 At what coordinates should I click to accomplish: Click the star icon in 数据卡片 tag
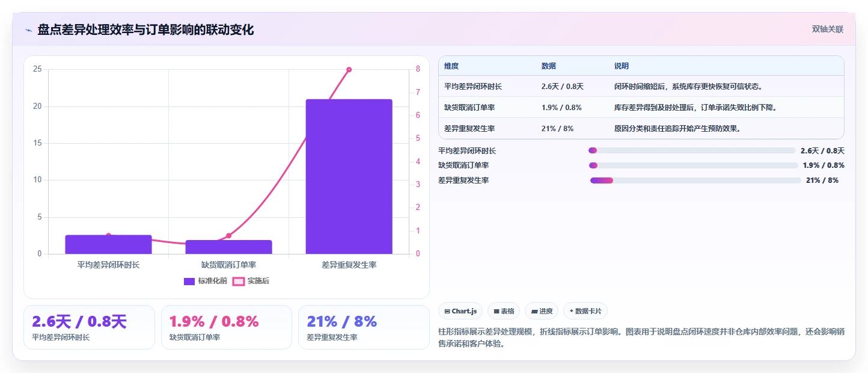coord(571,311)
